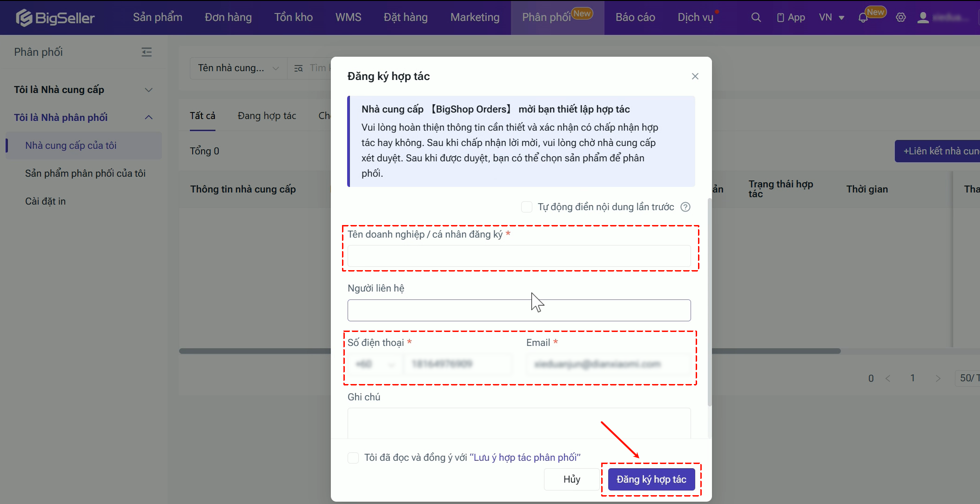Image resolution: width=980 pixels, height=504 pixels.
Task: Switch to the Đang hợp tác tab
Action: click(267, 116)
